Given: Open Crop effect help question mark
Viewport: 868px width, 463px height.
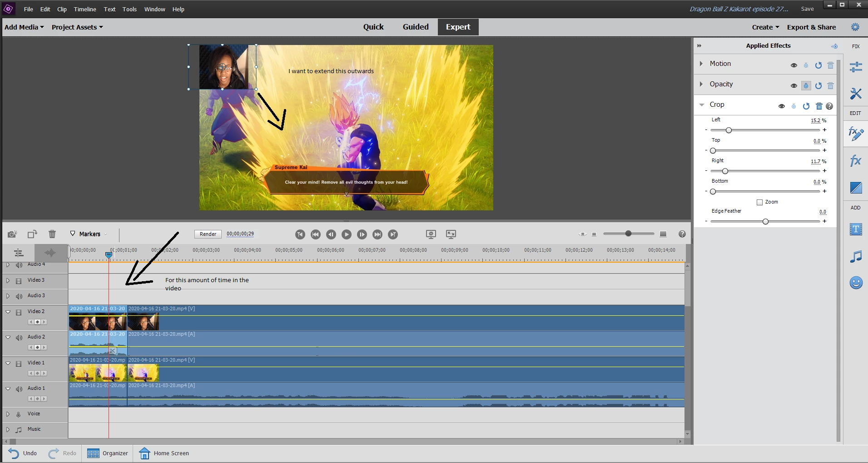Looking at the screenshot, I should coord(829,106).
